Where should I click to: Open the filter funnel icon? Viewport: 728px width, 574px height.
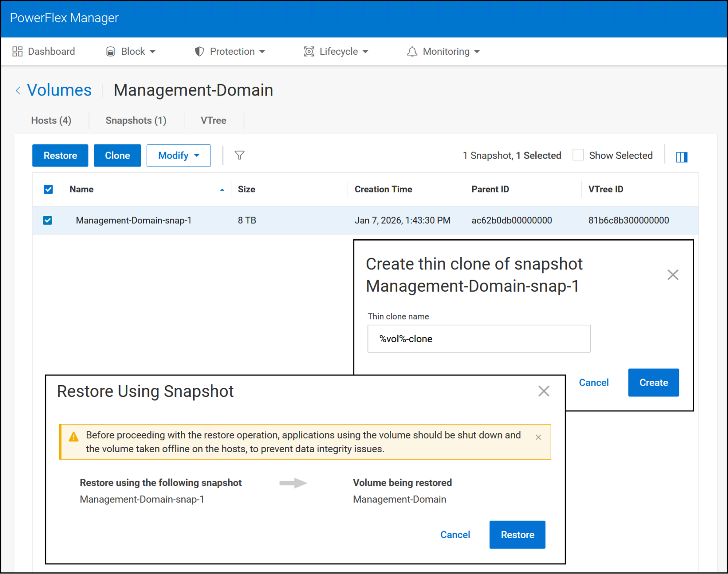(x=240, y=155)
